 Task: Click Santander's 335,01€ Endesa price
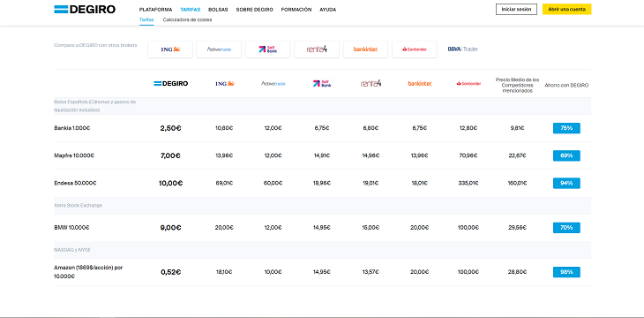[x=468, y=183]
